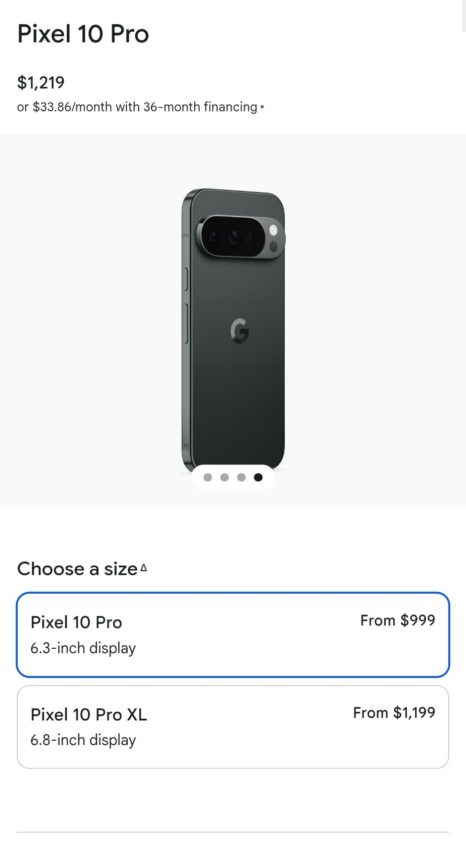Click the Google G logo on phone

[x=240, y=331]
